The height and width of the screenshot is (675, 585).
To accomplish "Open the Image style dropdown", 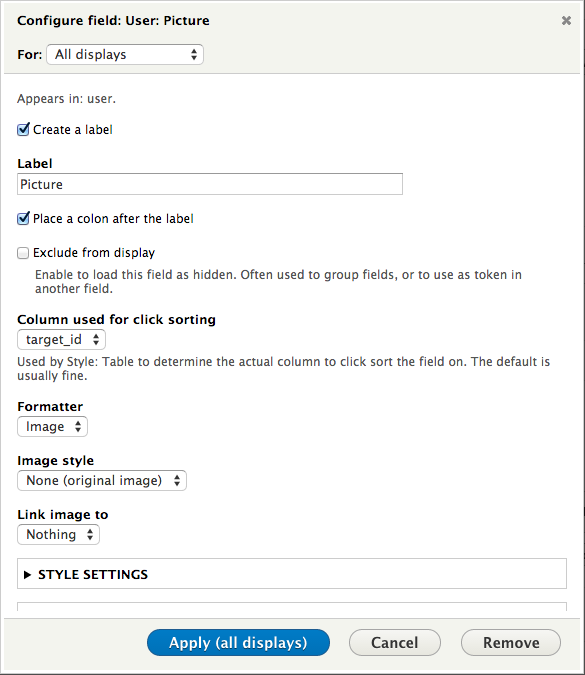I will point(102,480).
